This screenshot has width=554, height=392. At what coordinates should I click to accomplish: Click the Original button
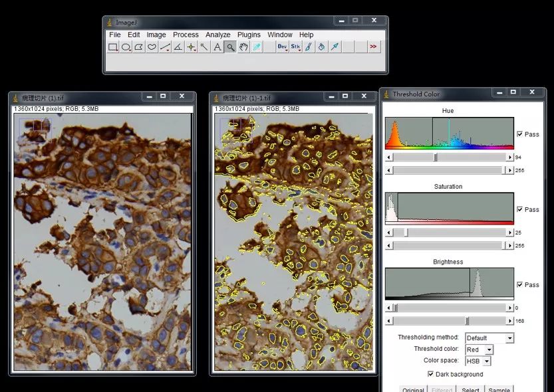click(413, 390)
